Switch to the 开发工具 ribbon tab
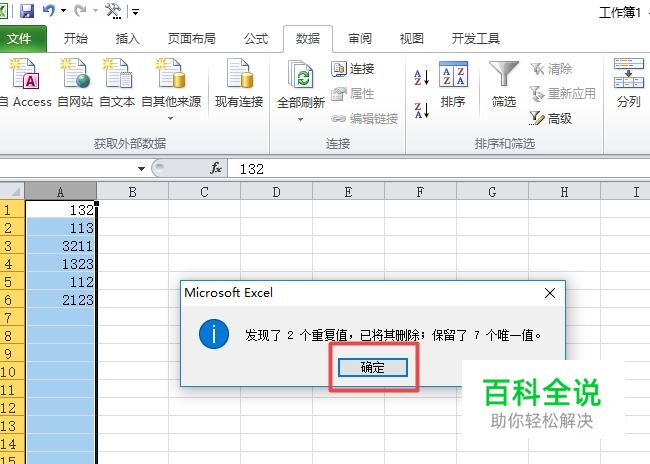Image resolution: width=650 pixels, height=464 pixels. click(475, 39)
